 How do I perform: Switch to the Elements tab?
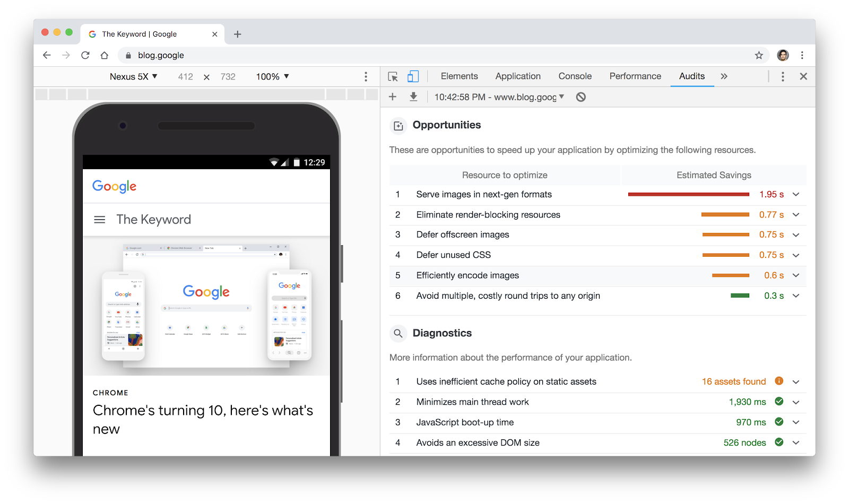(460, 76)
